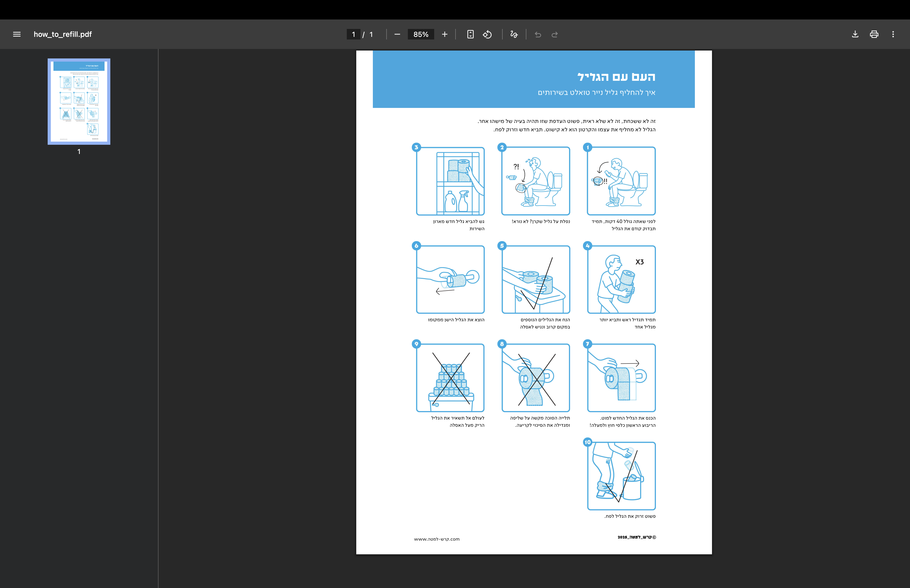Viewport: 910px width, 588px height.
Task: Toggle the sidebar hamburger menu
Action: (17, 34)
